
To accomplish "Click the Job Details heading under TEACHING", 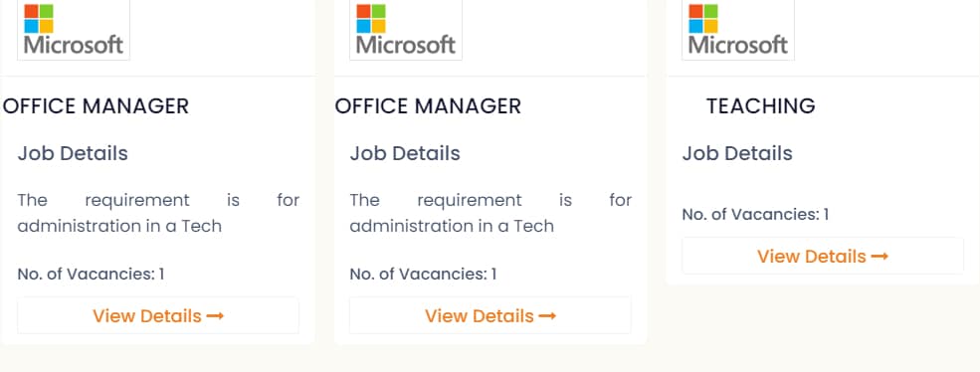I will point(737,153).
